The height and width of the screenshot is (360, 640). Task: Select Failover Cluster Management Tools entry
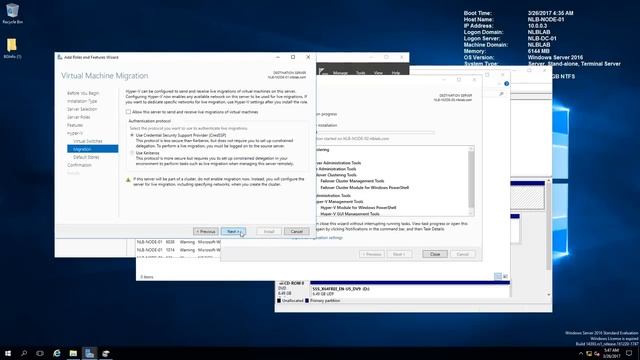point(352,181)
